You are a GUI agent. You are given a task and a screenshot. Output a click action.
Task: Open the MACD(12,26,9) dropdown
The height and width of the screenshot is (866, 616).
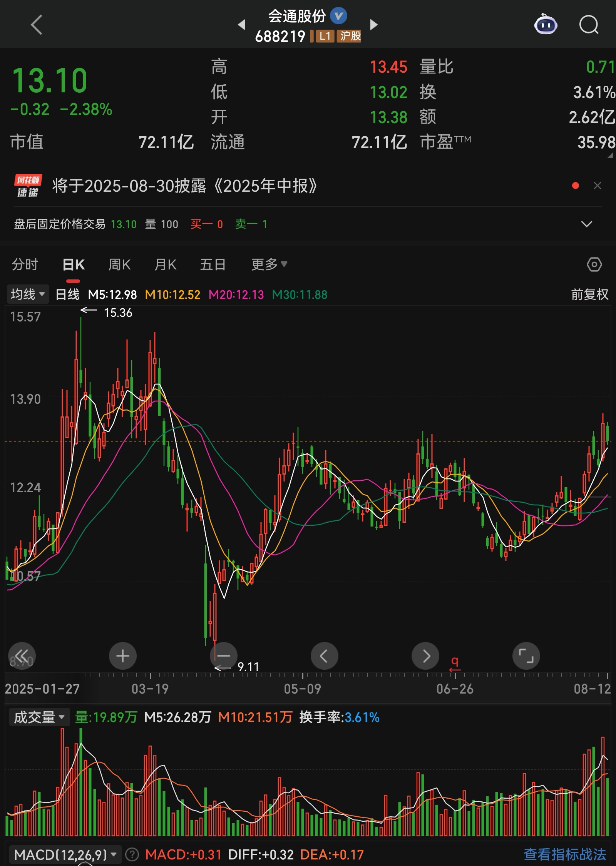pos(65,854)
